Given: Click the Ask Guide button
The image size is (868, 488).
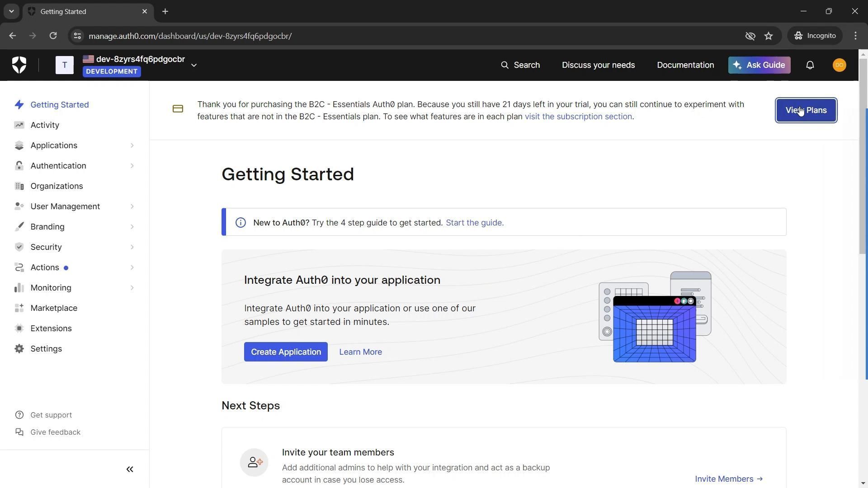Looking at the screenshot, I should point(759,65).
